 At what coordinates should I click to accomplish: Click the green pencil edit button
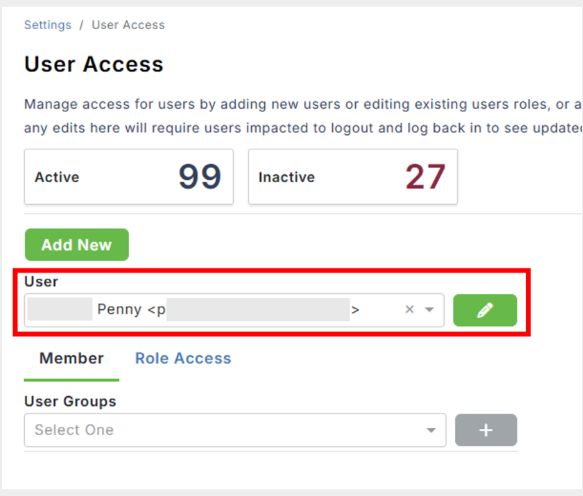click(x=485, y=310)
